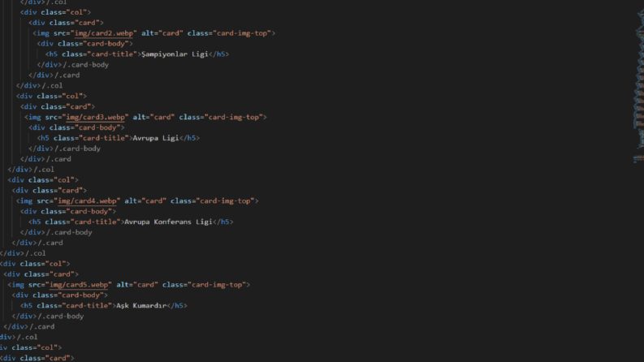Screen dimensions: 644x362
Task: Click "card-title" on the Avrupa Konferans Ligi line
Action: pos(95,222)
